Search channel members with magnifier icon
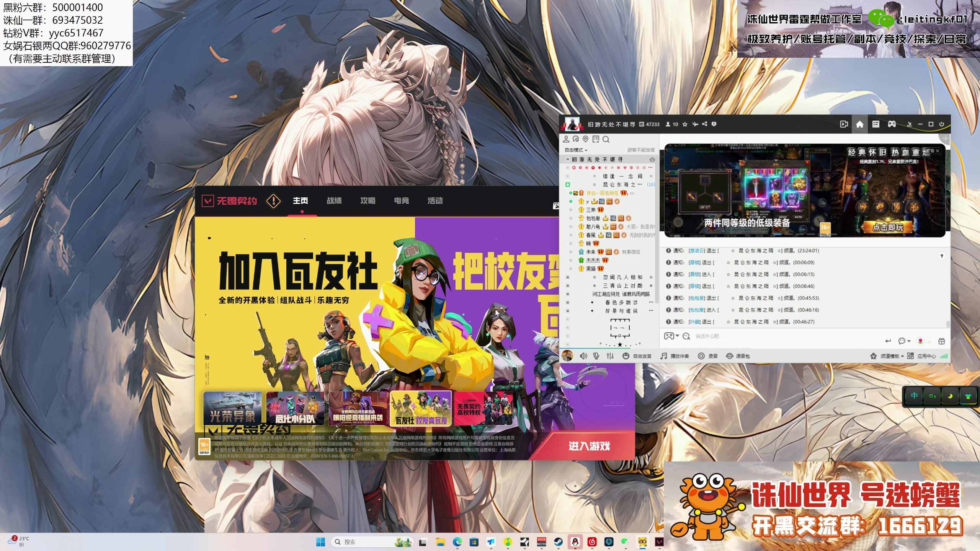 click(x=606, y=139)
